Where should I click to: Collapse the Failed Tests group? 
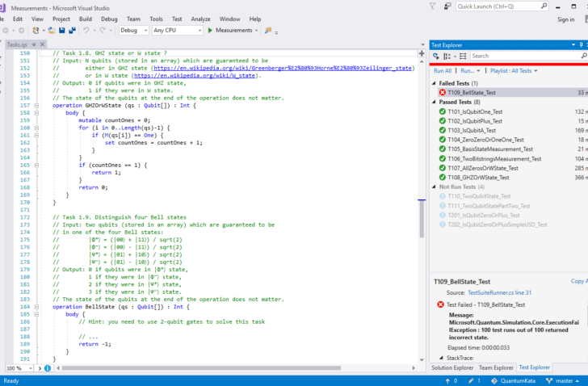click(435, 83)
